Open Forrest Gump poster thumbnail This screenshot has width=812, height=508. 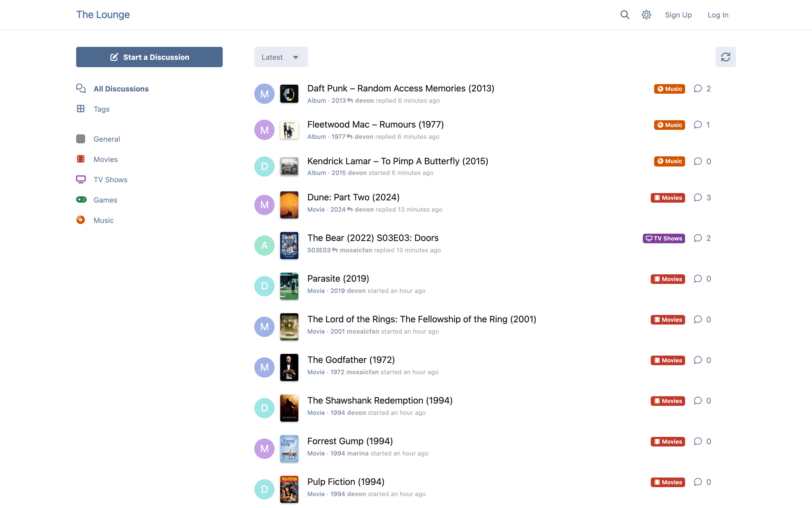(x=289, y=448)
